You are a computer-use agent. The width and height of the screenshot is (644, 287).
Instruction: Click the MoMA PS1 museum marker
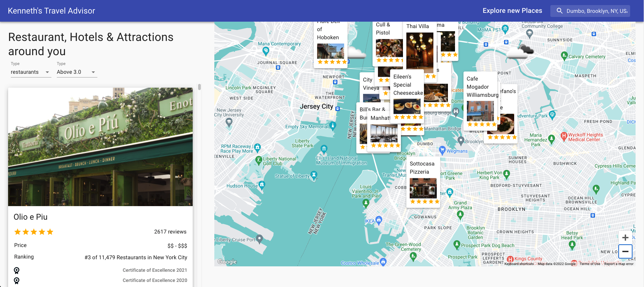pyautogui.click(x=505, y=29)
